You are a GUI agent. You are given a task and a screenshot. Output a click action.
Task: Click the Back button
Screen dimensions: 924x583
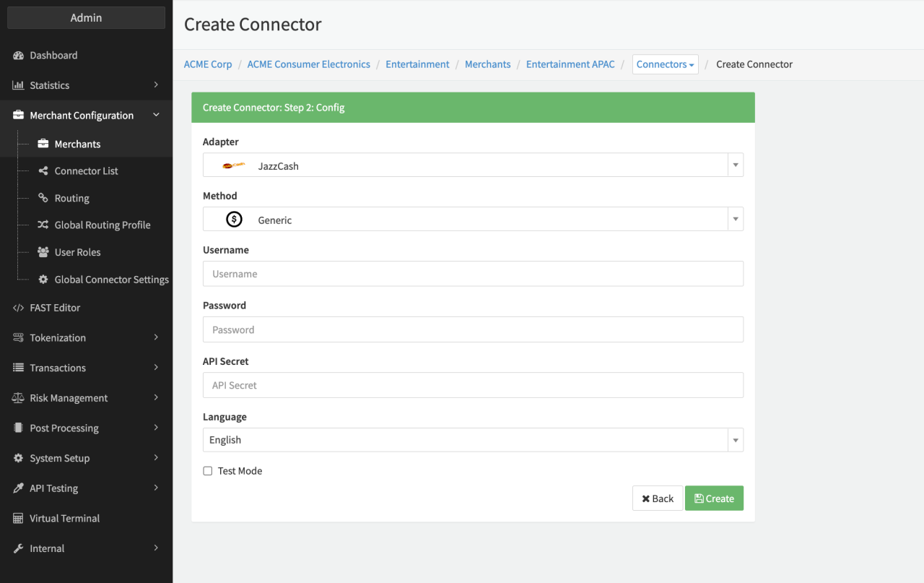(x=657, y=498)
